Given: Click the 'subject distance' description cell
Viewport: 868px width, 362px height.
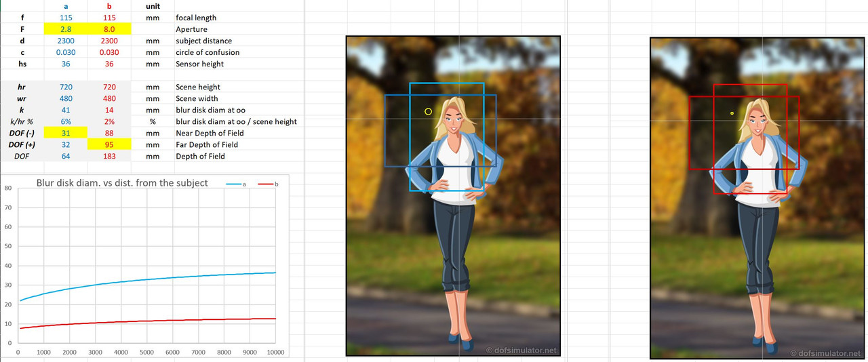Looking at the screenshot, I should pyautogui.click(x=203, y=41).
